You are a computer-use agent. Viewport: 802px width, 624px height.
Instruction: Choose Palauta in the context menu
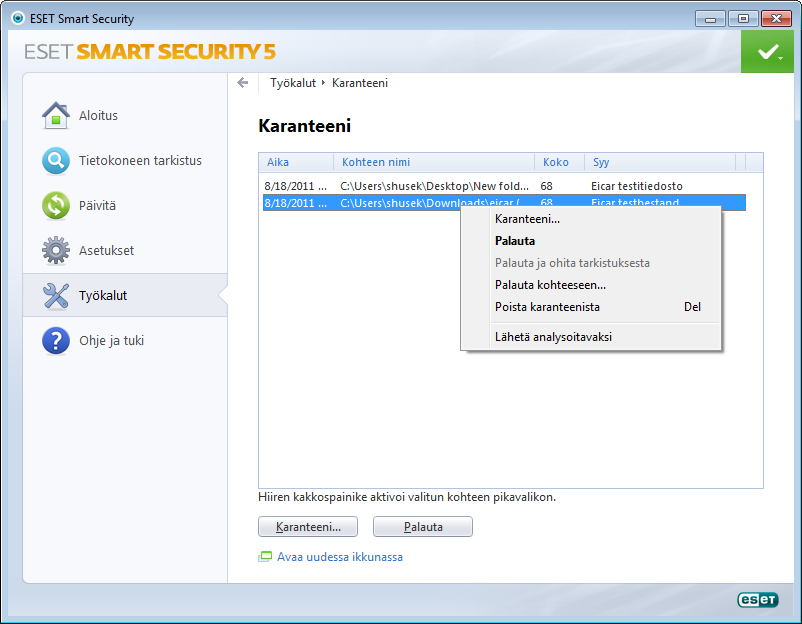[x=591, y=241]
